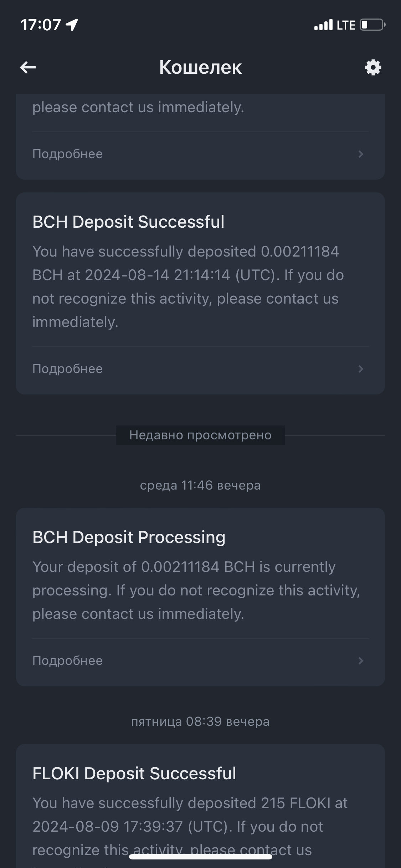Viewport: 401px width, 868px height.
Task: Expand chevron on BCH Deposit Successful card
Action: click(361, 369)
